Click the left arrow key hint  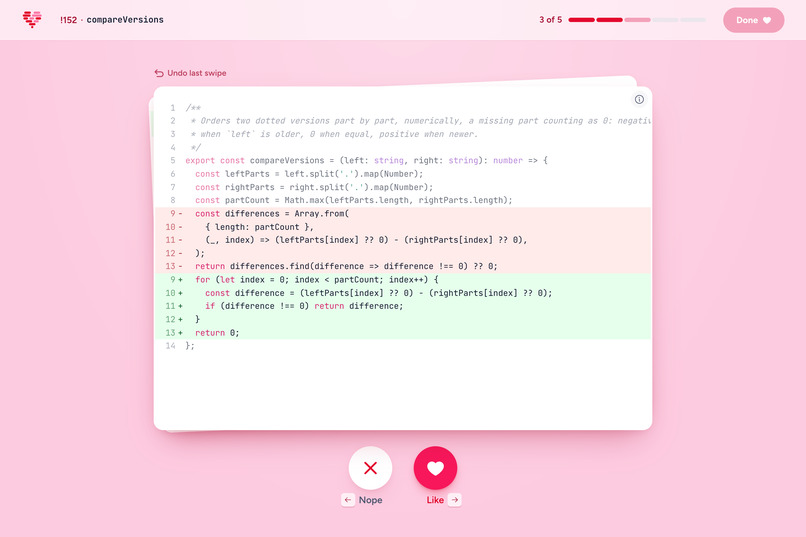click(348, 499)
